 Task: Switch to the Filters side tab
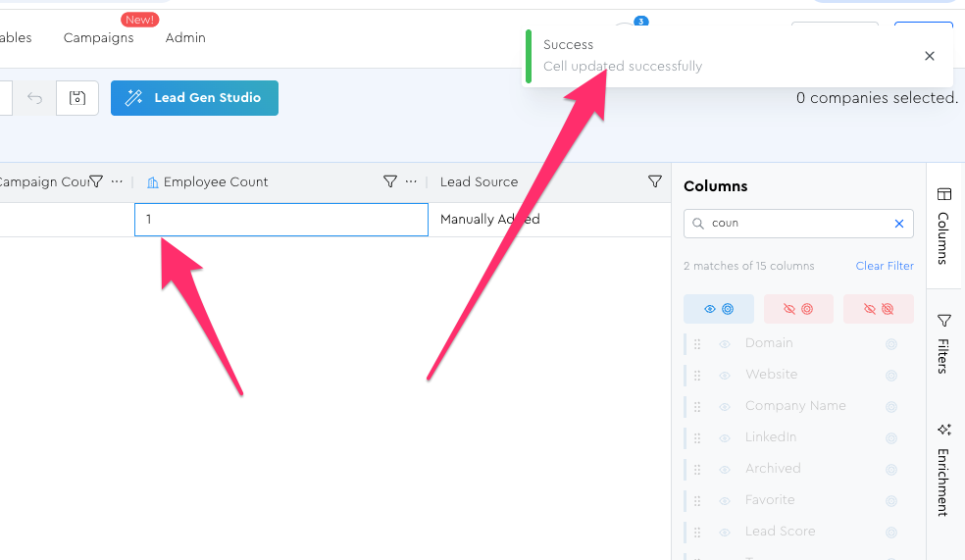pos(944,342)
